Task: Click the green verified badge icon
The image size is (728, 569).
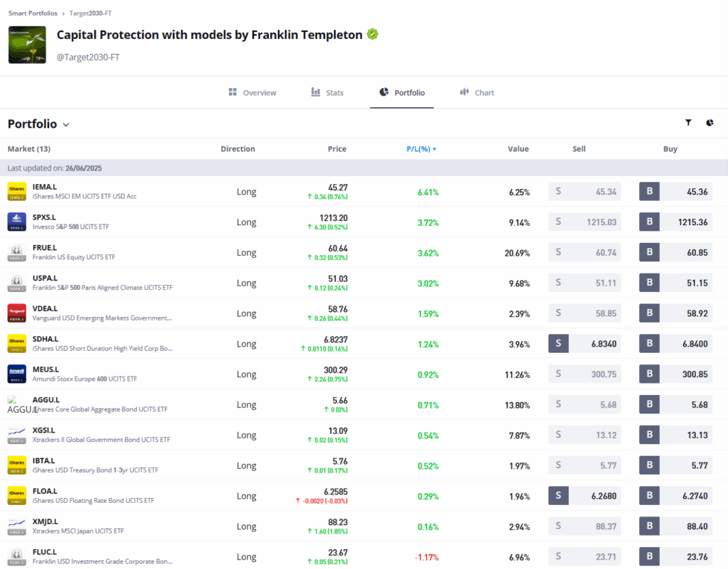Action: 373,34
